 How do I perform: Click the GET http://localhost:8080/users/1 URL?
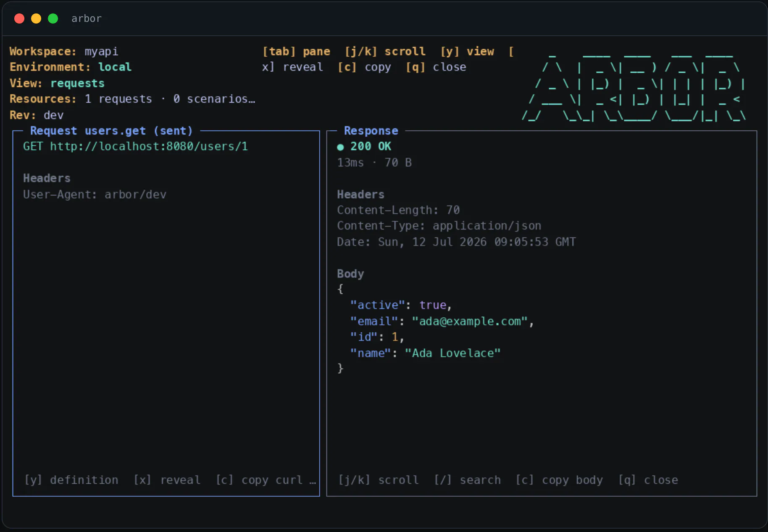point(135,146)
